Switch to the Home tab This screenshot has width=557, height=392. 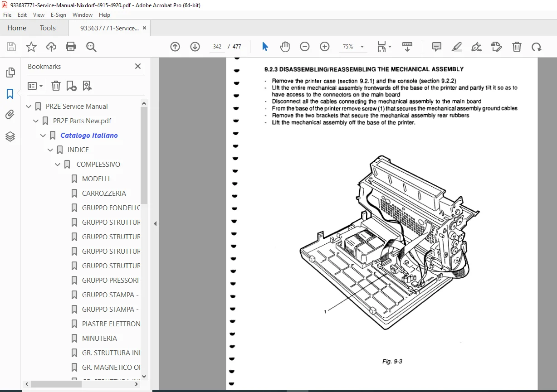pyautogui.click(x=17, y=28)
